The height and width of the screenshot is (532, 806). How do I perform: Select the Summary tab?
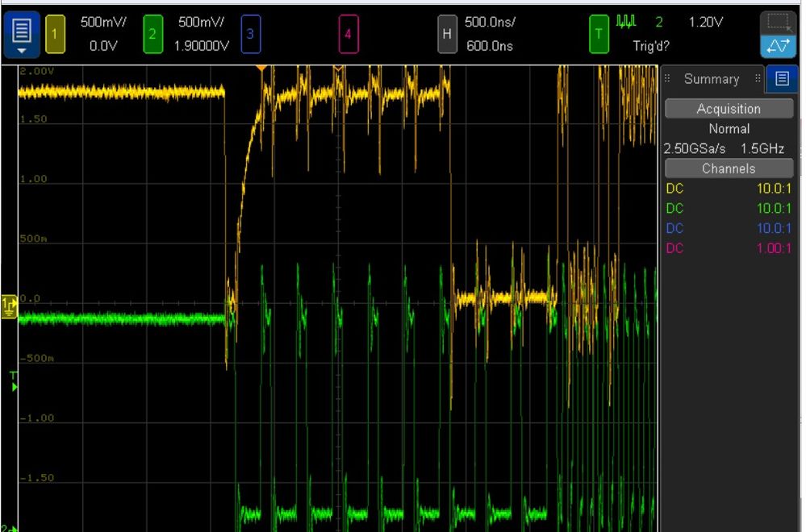[x=710, y=79]
